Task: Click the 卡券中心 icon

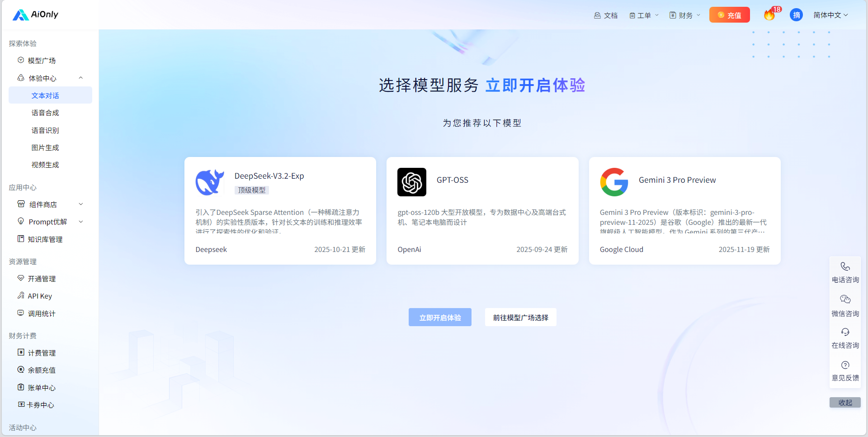Action: (21, 404)
